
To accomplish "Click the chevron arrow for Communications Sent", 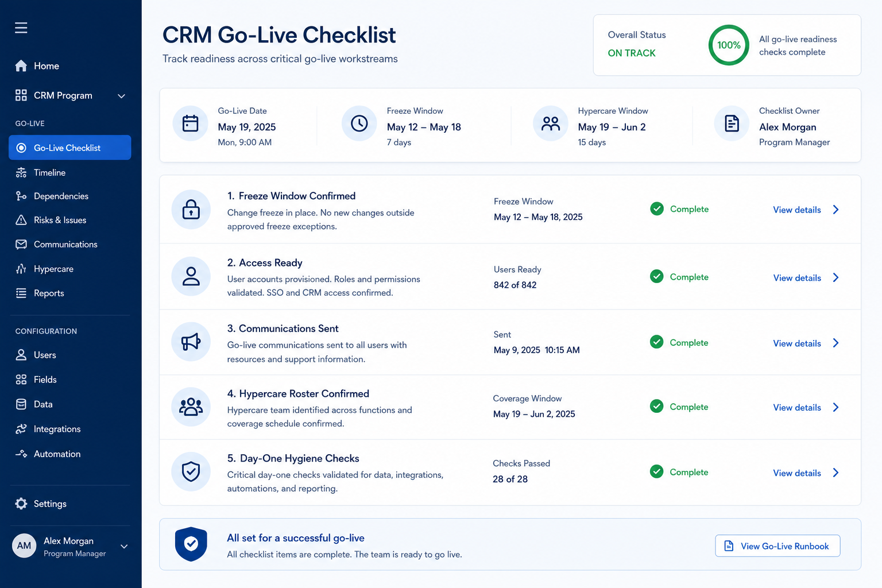I will coord(836,343).
